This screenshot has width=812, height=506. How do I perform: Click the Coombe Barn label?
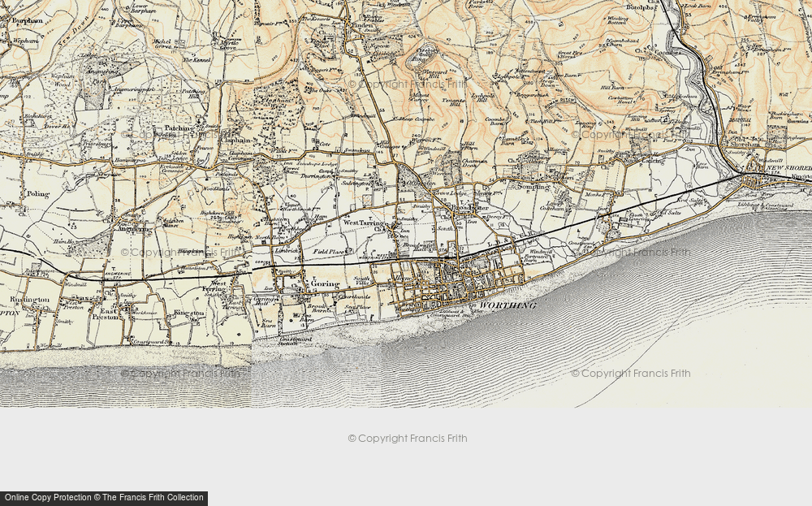497,121
